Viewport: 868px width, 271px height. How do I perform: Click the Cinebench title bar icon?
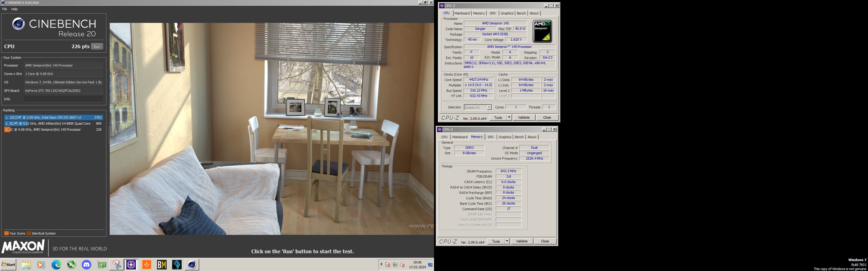[3, 2]
